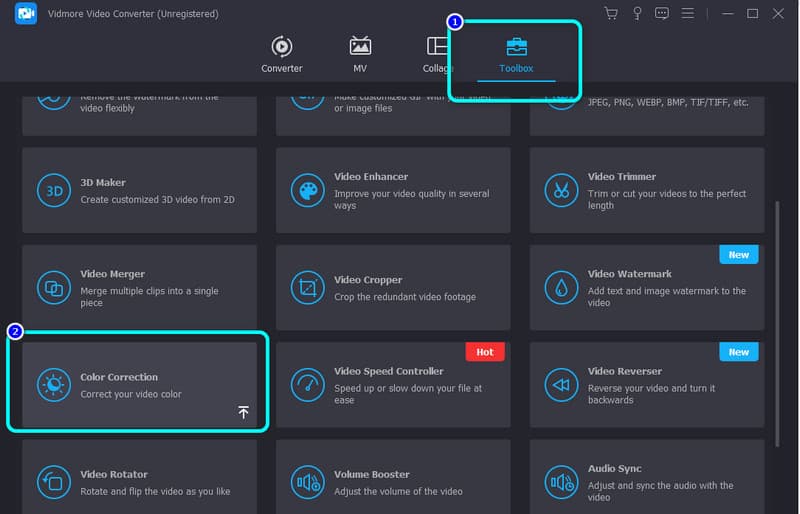This screenshot has height=514, width=800.
Task: Click the Video Trimmer scissors icon
Action: [x=560, y=190]
